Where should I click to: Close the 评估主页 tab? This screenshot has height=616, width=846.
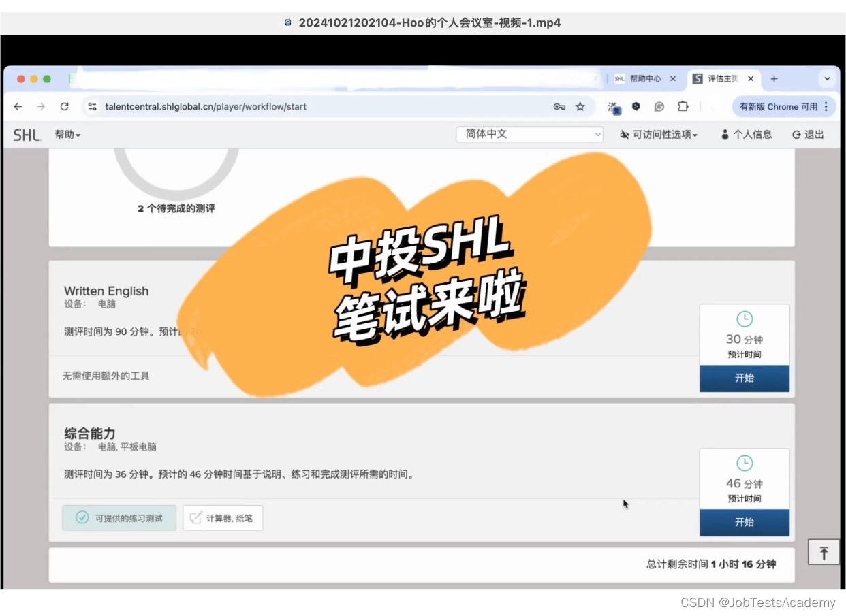coord(751,79)
